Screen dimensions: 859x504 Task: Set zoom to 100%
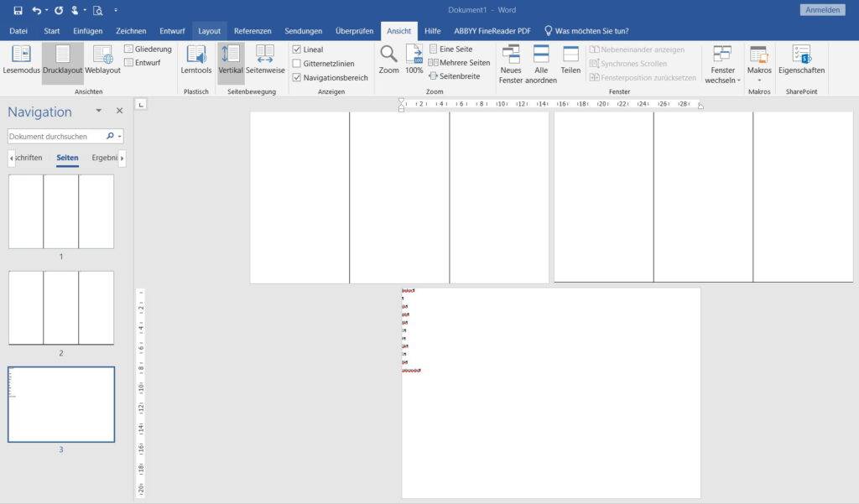tap(414, 60)
